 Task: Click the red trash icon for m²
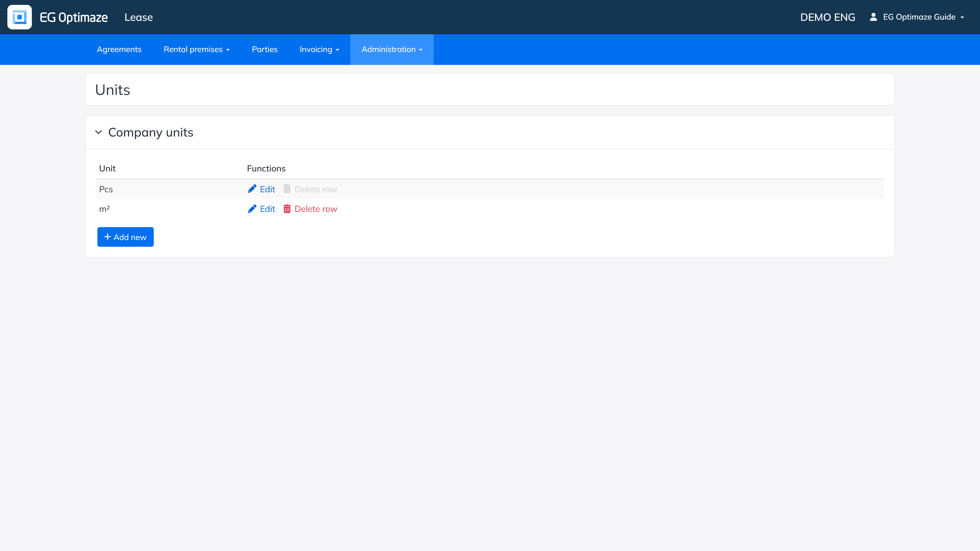pos(287,209)
